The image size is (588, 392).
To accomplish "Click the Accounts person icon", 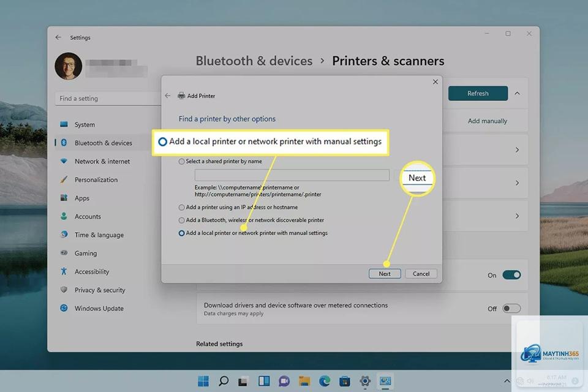I will pyautogui.click(x=64, y=216).
